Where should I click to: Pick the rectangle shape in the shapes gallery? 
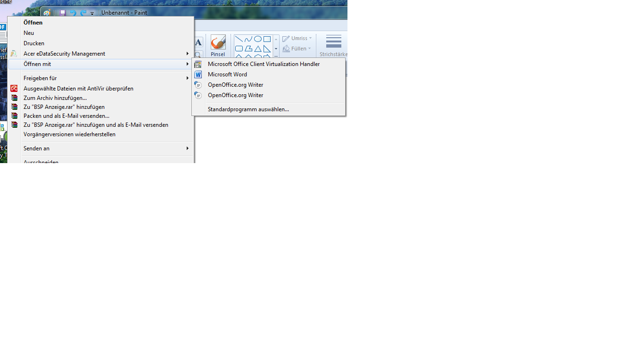pos(267,39)
